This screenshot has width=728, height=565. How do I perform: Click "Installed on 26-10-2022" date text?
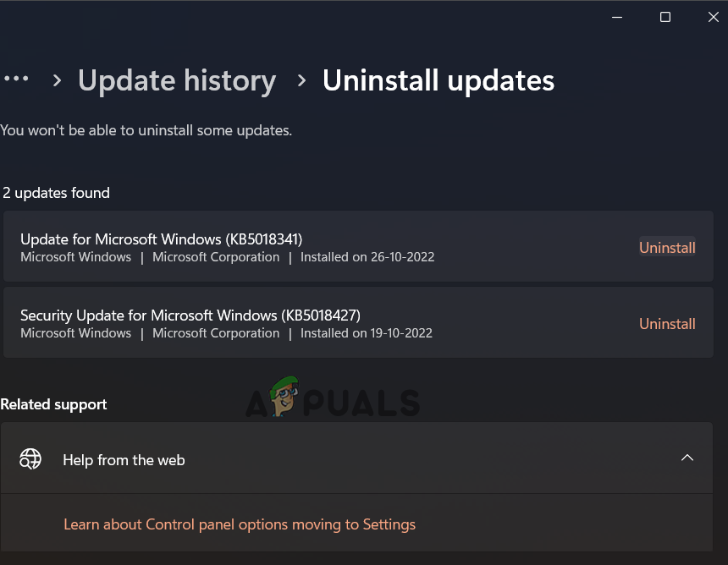point(367,257)
